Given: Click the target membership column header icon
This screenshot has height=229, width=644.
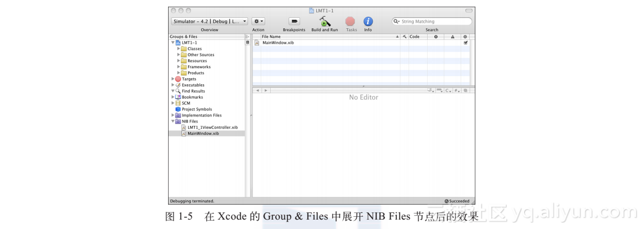Looking at the screenshot, I should pyautogui.click(x=465, y=37).
